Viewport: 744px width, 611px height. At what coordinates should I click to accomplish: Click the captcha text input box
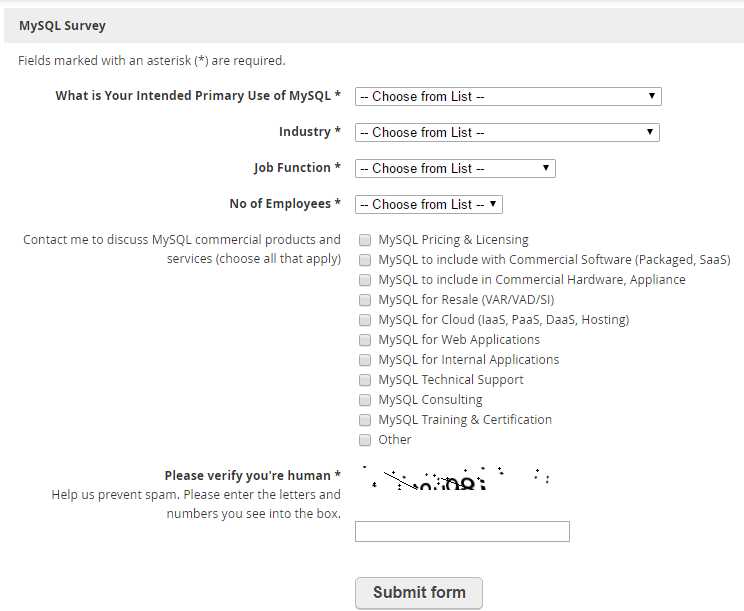(462, 531)
